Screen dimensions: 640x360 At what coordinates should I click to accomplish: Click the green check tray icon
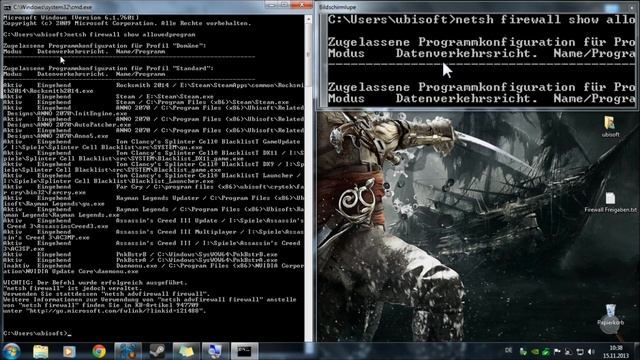click(x=546, y=351)
